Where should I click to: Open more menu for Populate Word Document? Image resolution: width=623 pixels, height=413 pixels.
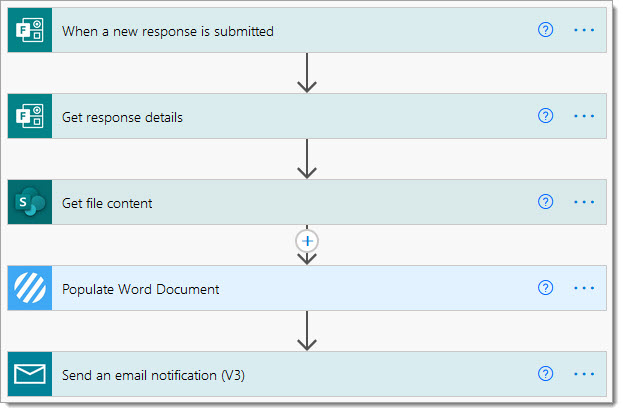click(584, 288)
